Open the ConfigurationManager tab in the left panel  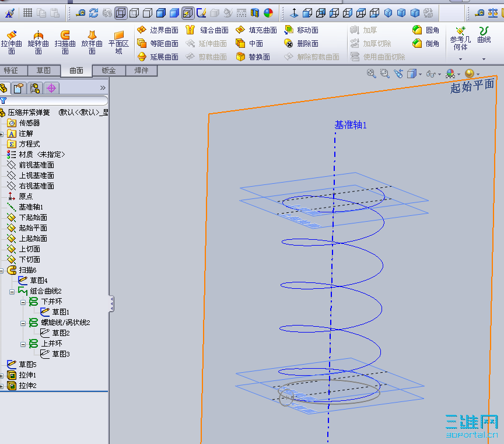click(35, 88)
